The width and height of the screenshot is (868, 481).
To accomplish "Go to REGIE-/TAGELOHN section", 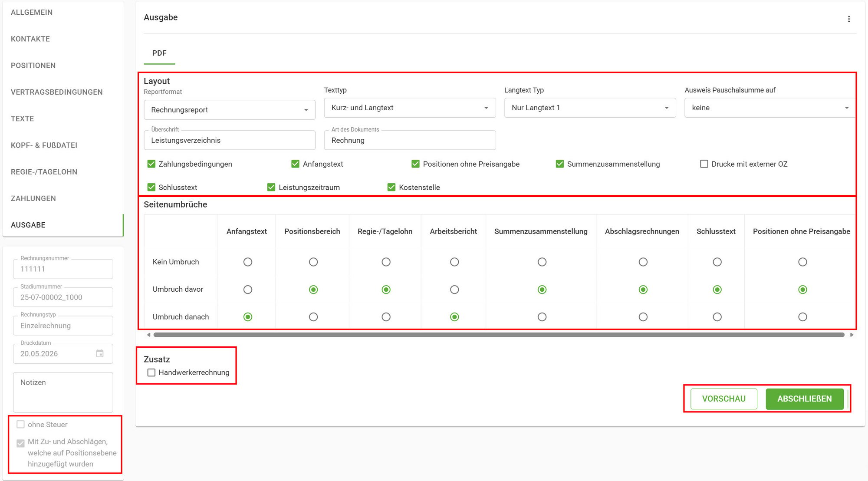I will 44,172.
